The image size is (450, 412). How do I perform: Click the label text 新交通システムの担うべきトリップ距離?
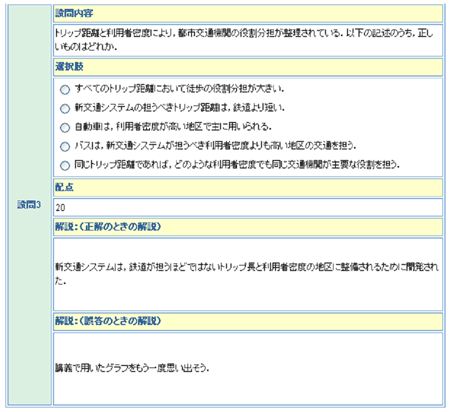[x=180, y=108]
